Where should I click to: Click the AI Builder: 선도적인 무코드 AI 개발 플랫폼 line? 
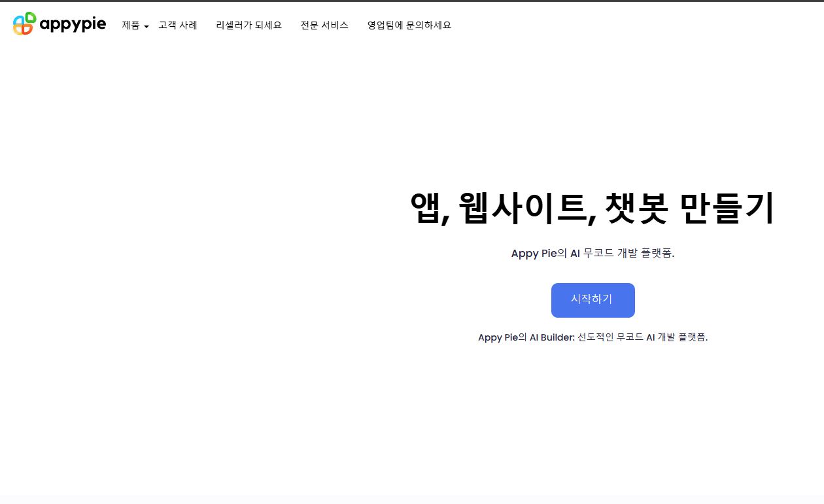pos(592,337)
